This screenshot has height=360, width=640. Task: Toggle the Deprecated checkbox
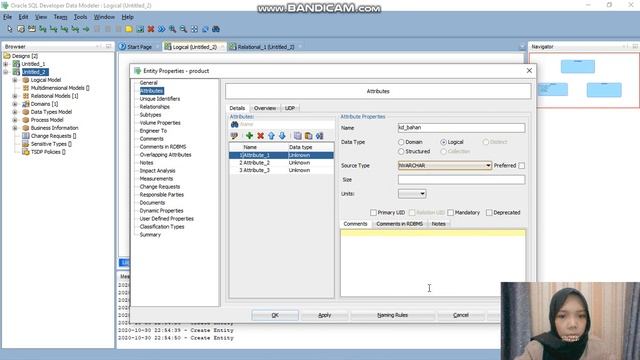489,213
